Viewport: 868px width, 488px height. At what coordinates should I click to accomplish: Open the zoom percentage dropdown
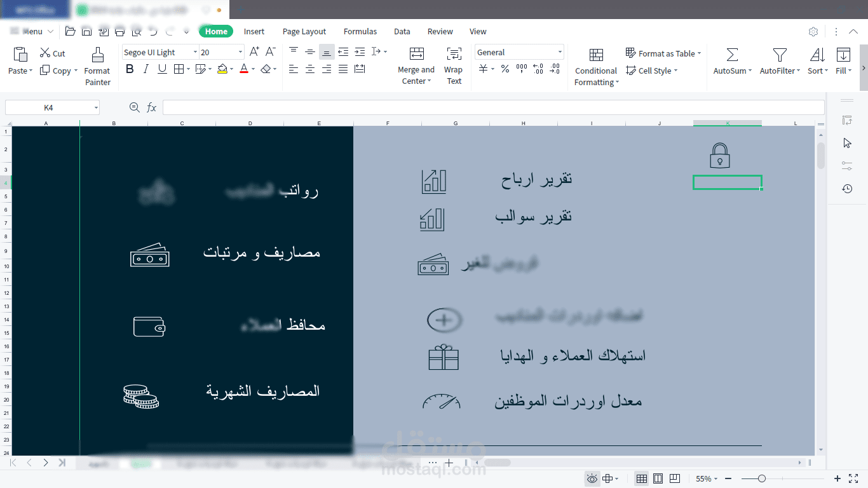click(x=707, y=478)
